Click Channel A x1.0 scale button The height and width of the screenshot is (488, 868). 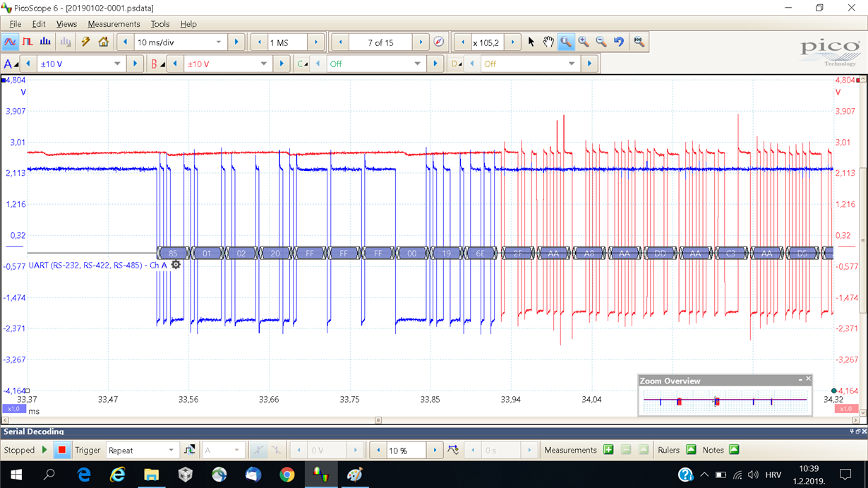pyautogui.click(x=13, y=408)
